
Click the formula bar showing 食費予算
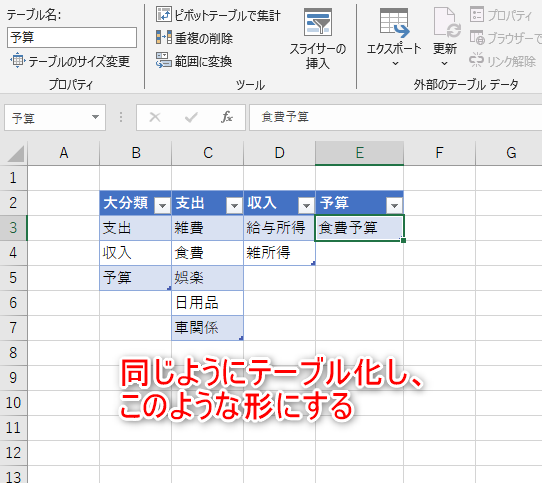[x=395, y=118]
